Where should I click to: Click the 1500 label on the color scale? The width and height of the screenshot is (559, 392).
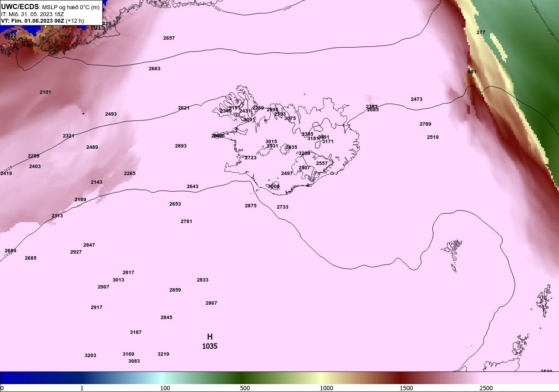pos(406,388)
